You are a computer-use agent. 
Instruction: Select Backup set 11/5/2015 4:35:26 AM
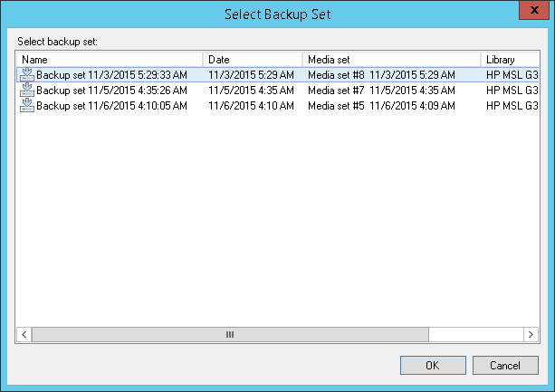[111, 91]
